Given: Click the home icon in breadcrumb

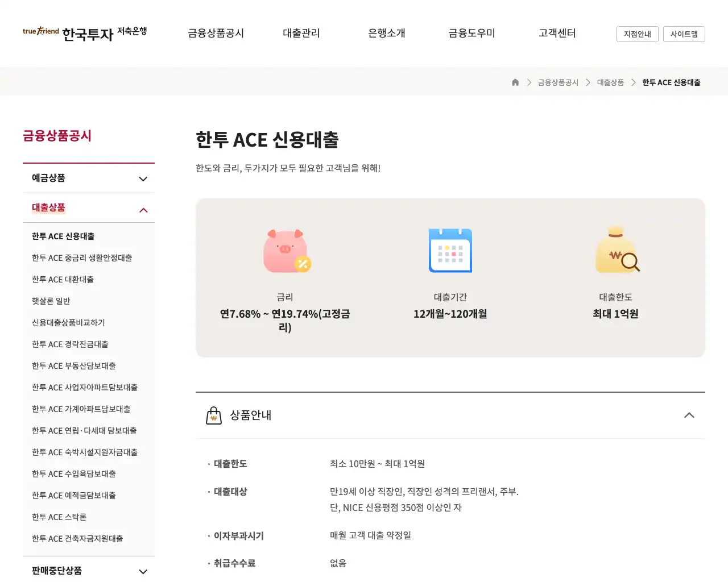Looking at the screenshot, I should point(515,82).
